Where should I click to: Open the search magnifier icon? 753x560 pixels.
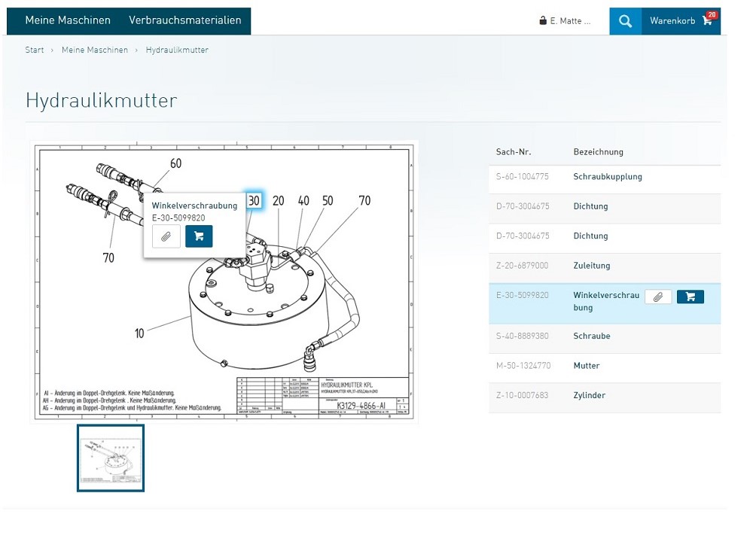625,20
